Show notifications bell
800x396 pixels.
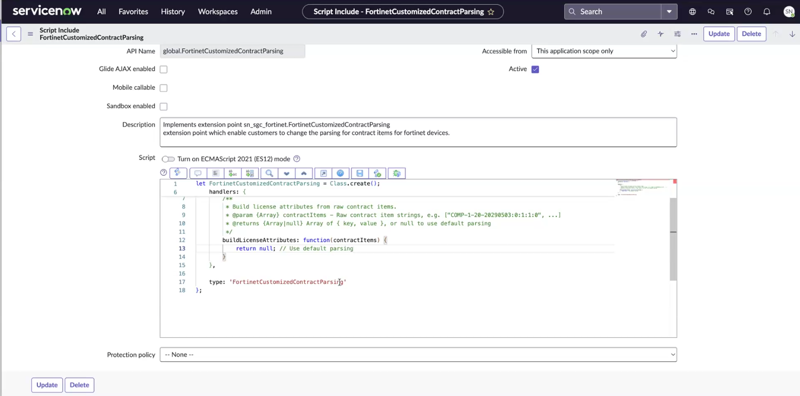[766, 12]
